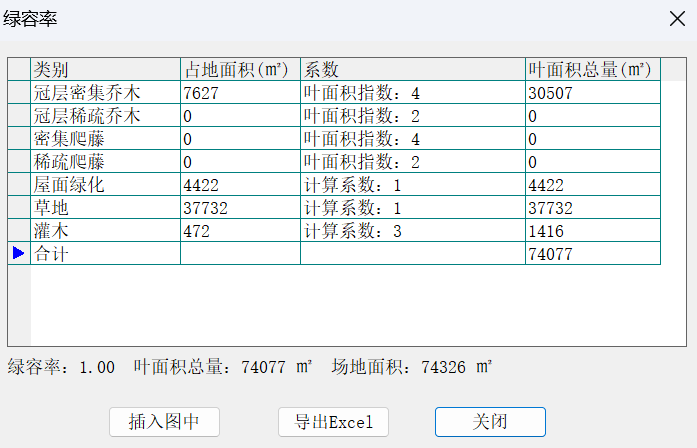Select the 冠层稀疏乔木 category cell
Viewport: 697px width, 448px height.
tap(105, 116)
